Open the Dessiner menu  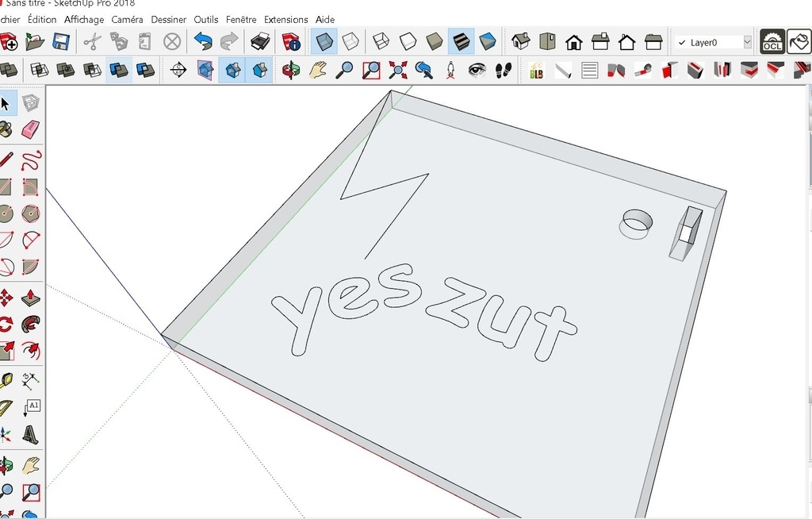pyautogui.click(x=168, y=20)
